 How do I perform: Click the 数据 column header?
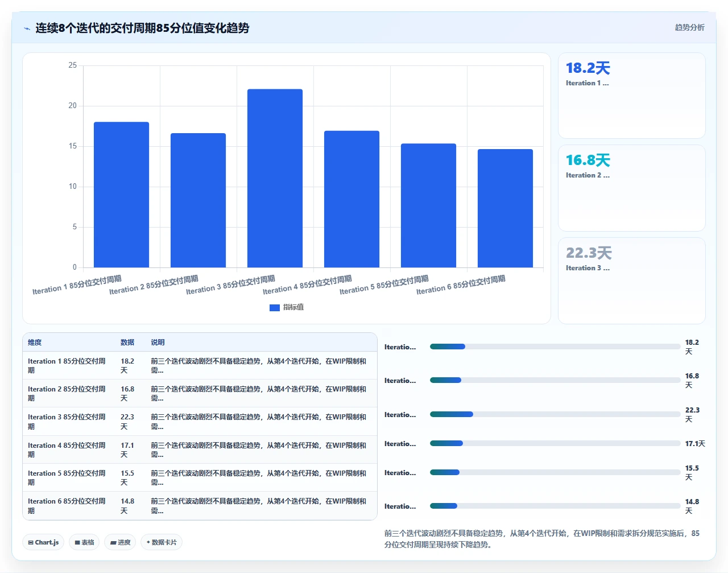[x=127, y=343]
